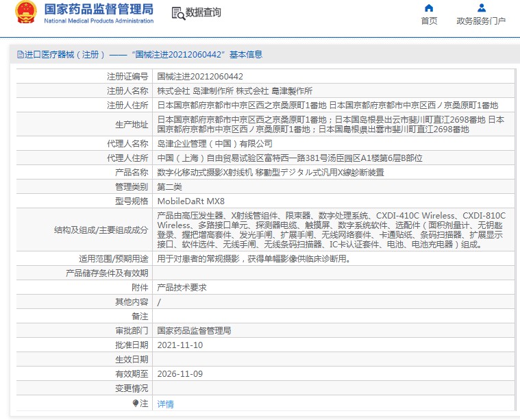Open the 数据查询 link
The image size is (520, 420).
[x=203, y=12]
